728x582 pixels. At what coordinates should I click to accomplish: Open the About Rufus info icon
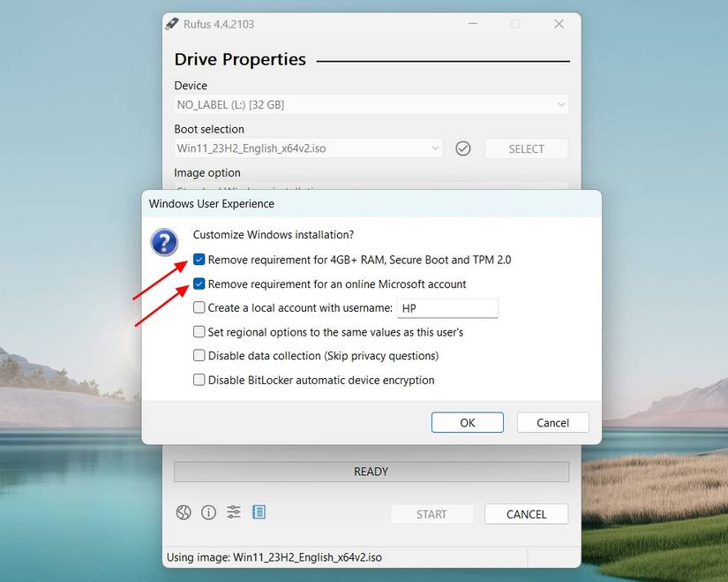208,512
